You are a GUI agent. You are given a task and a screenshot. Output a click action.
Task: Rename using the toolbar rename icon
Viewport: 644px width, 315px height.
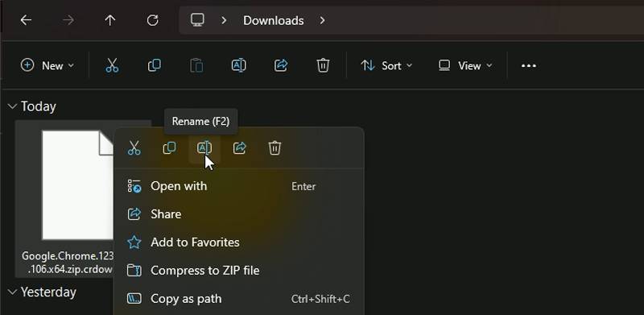tap(238, 65)
